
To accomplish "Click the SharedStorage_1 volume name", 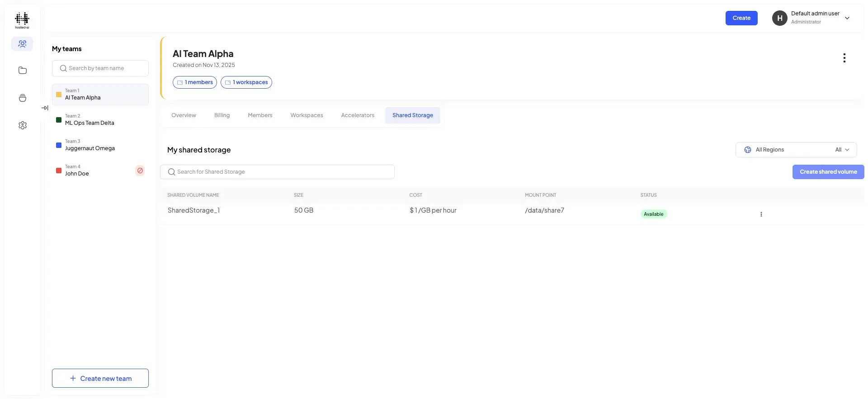I will click(193, 210).
